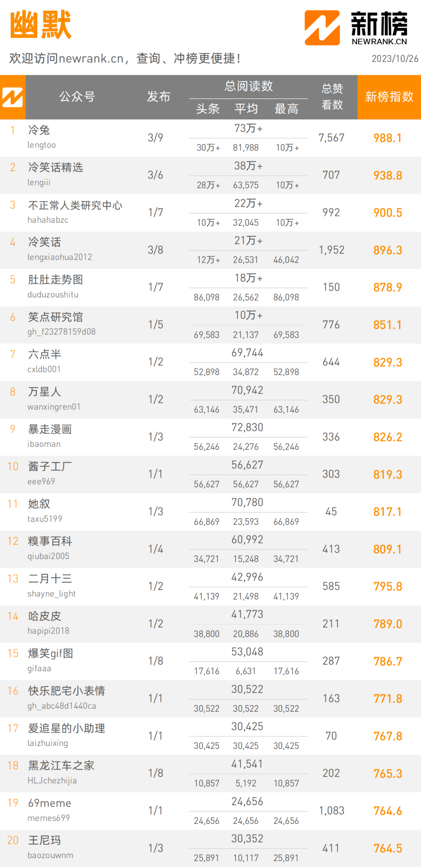Image resolution: width=421 pixels, height=868 pixels.
Task: Click the 988.1 index score
Action: 387,138
